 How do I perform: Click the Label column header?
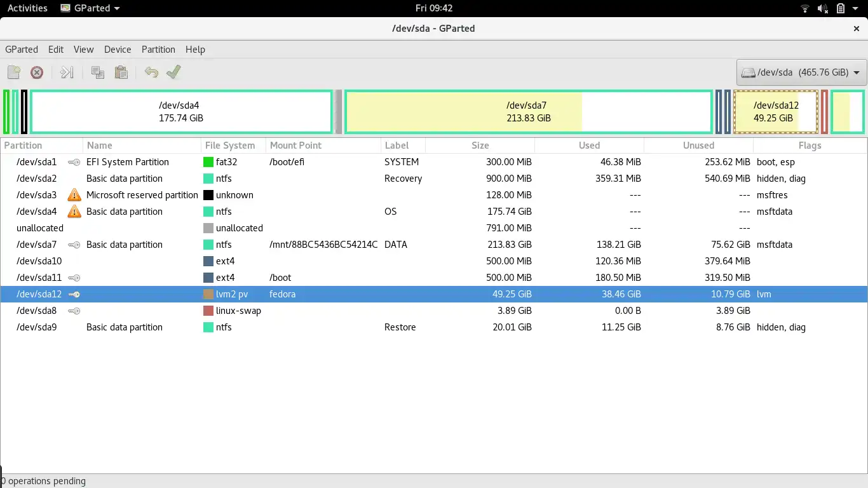coord(403,146)
